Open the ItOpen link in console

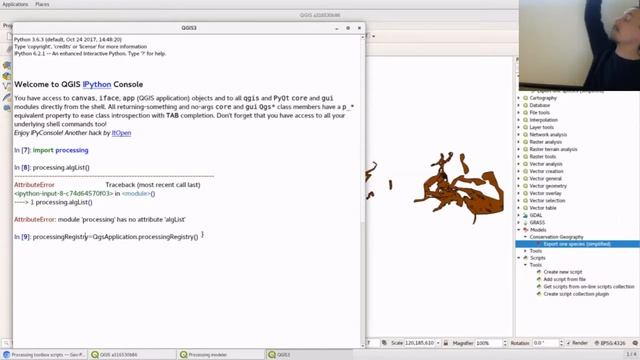click(121, 133)
